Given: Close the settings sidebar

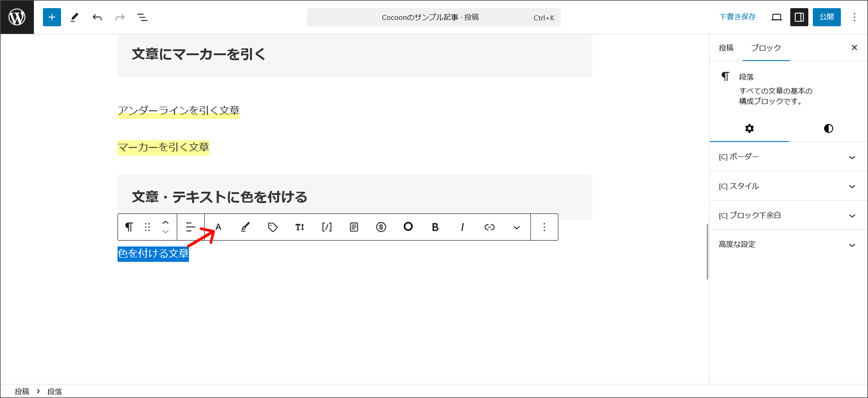Looking at the screenshot, I should 854,47.
